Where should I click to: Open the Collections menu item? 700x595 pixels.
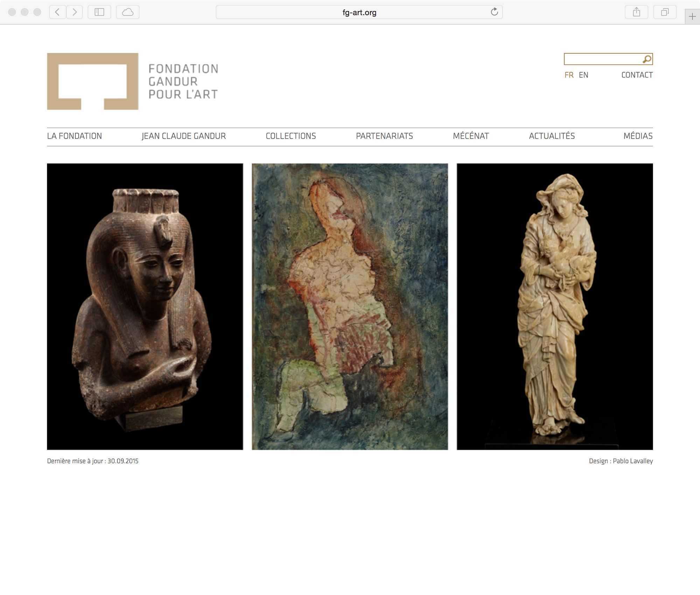[290, 136]
